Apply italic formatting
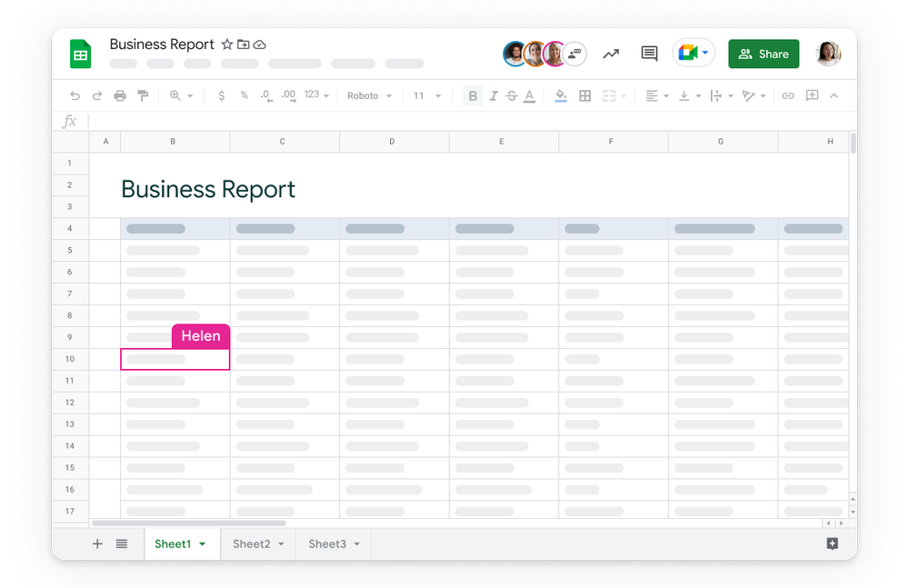Viewport: 909px width, 588px height. click(494, 95)
